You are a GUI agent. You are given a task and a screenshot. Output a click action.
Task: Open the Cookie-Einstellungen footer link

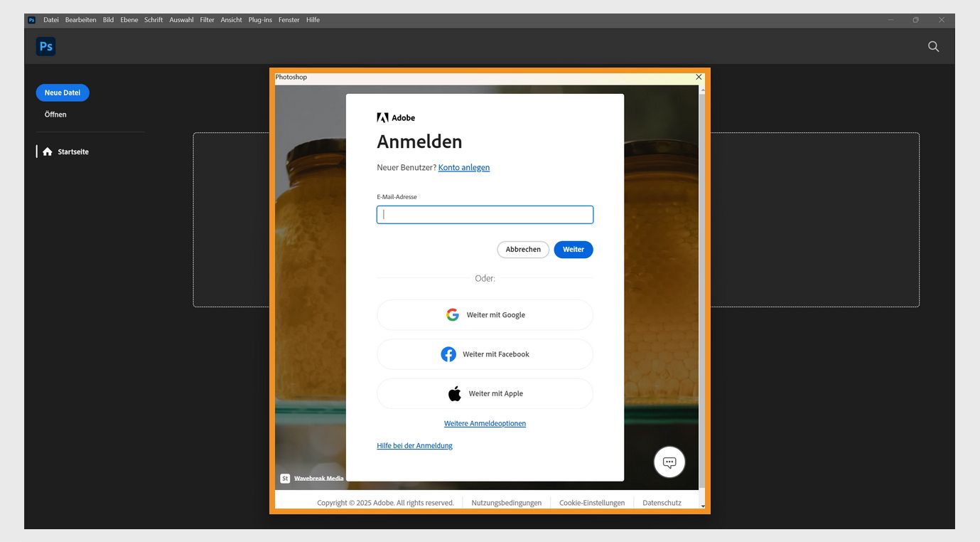[x=592, y=503]
